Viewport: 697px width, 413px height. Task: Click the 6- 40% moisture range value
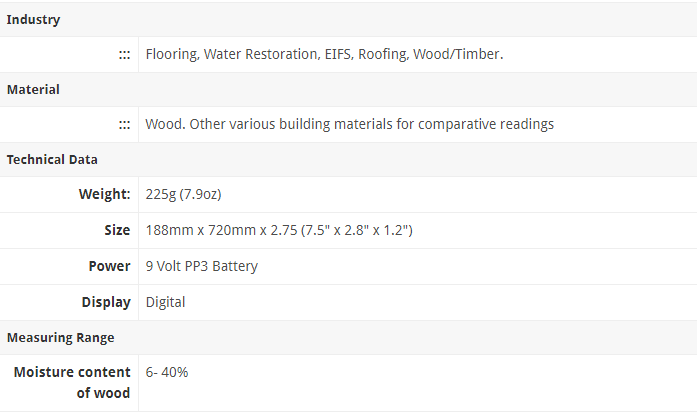pos(167,372)
